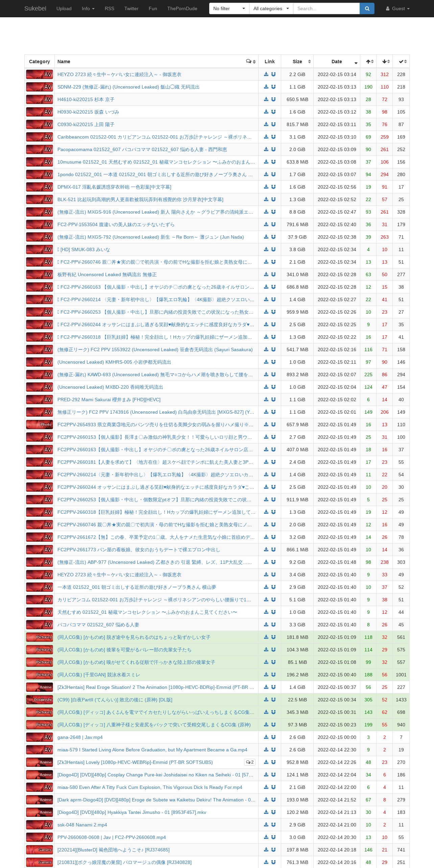Open miaa-580 Even After torrent page
This screenshot has width=434, height=868.
(150, 787)
